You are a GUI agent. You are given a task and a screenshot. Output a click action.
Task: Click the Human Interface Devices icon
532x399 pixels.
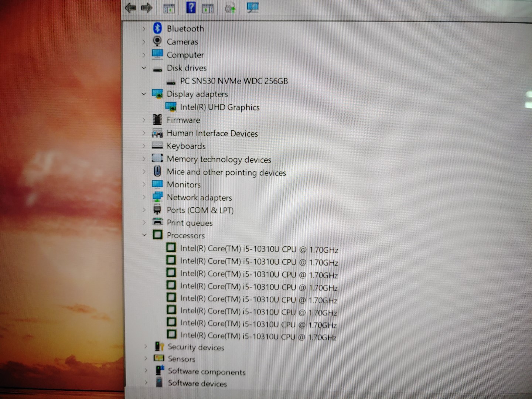tap(157, 133)
